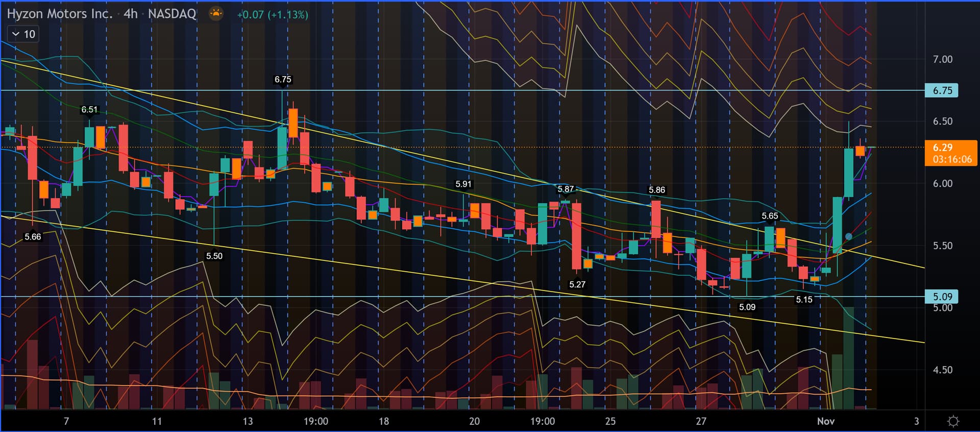Click the 5.27 pivot low label

[x=577, y=284]
